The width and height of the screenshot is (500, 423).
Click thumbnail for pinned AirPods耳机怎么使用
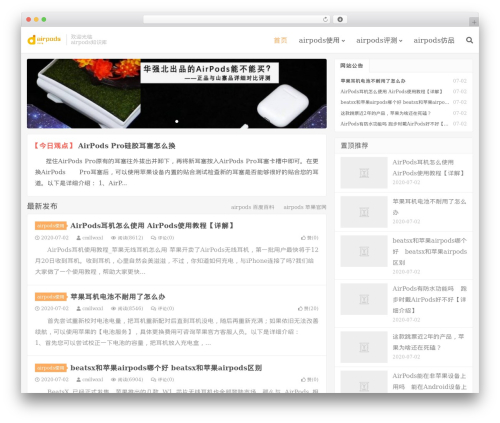(x=364, y=173)
